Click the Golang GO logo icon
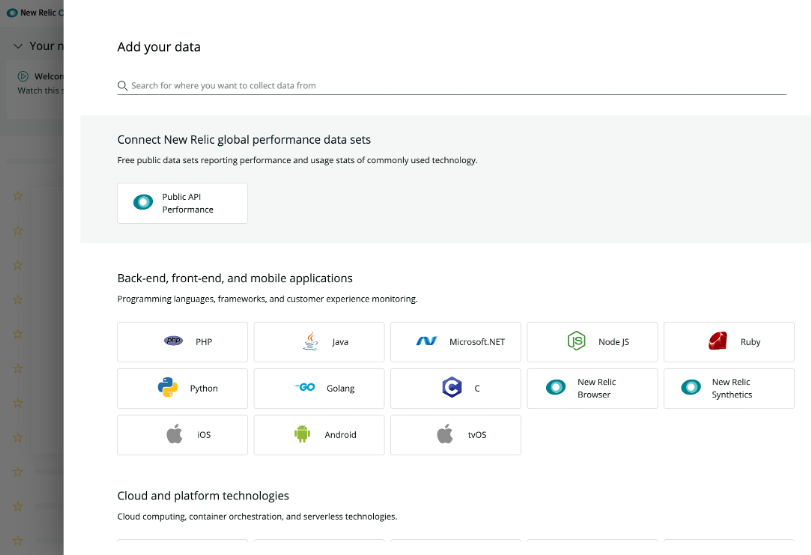The image size is (811, 555). (305, 387)
